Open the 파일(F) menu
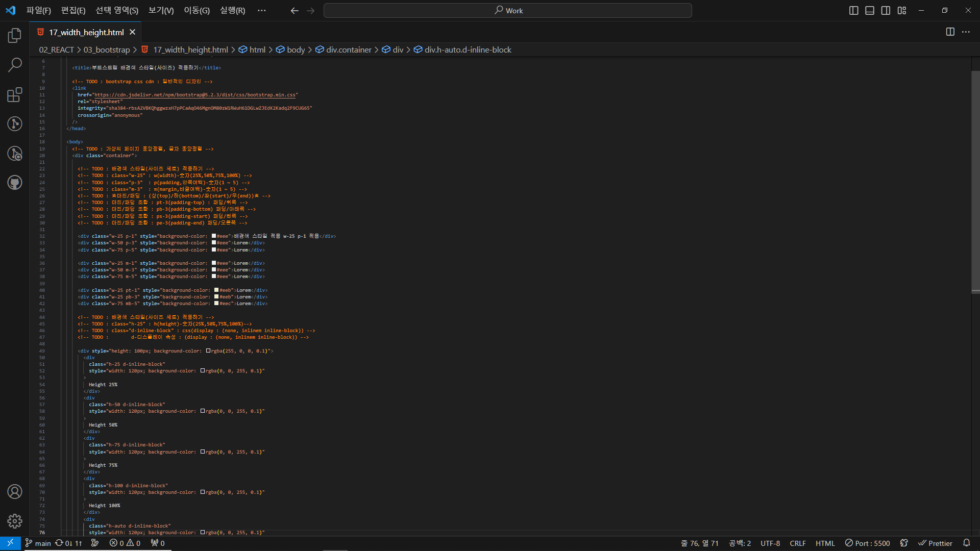 (x=38, y=11)
